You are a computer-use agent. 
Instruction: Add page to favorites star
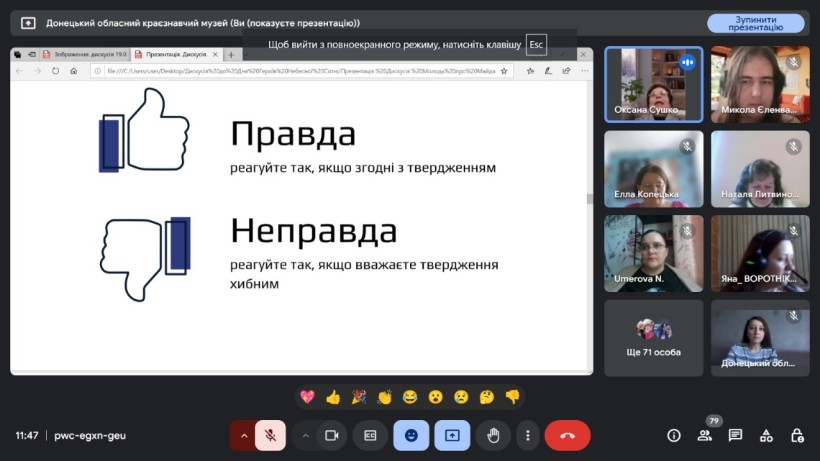(x=504, y=71)
